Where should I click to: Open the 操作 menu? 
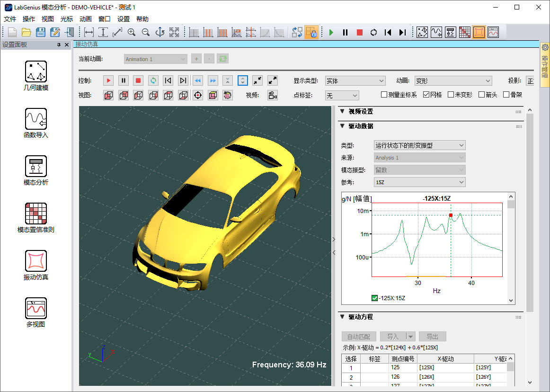29,19
